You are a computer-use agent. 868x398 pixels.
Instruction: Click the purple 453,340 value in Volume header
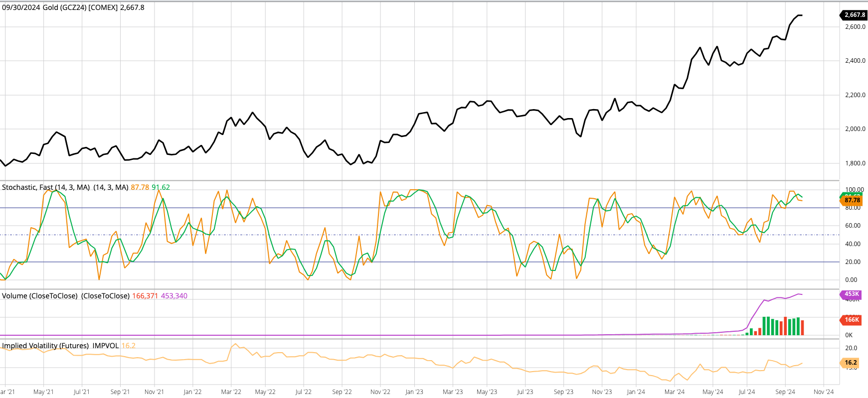coord(174,296)
